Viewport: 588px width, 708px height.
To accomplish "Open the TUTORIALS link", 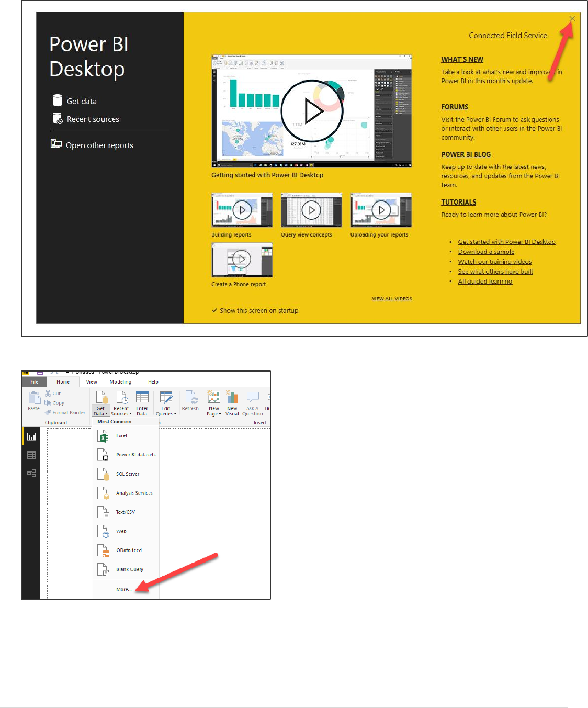I will pos(458,202).
